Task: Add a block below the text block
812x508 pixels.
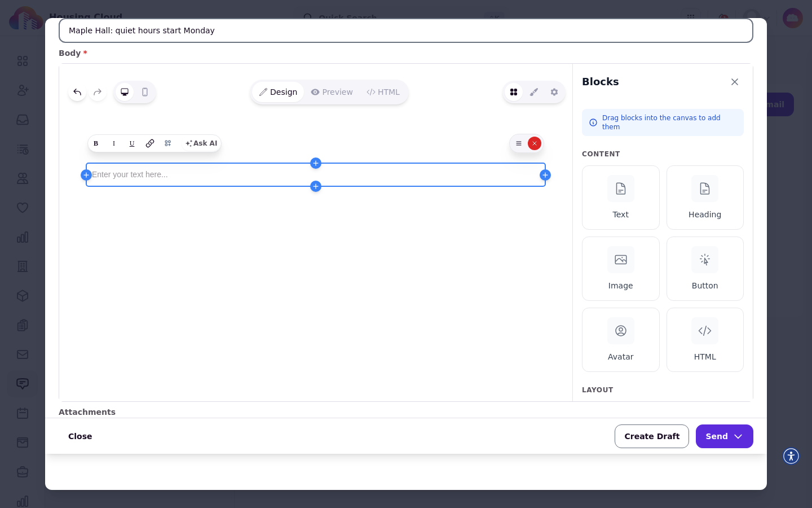Action: tap(316, 186)
